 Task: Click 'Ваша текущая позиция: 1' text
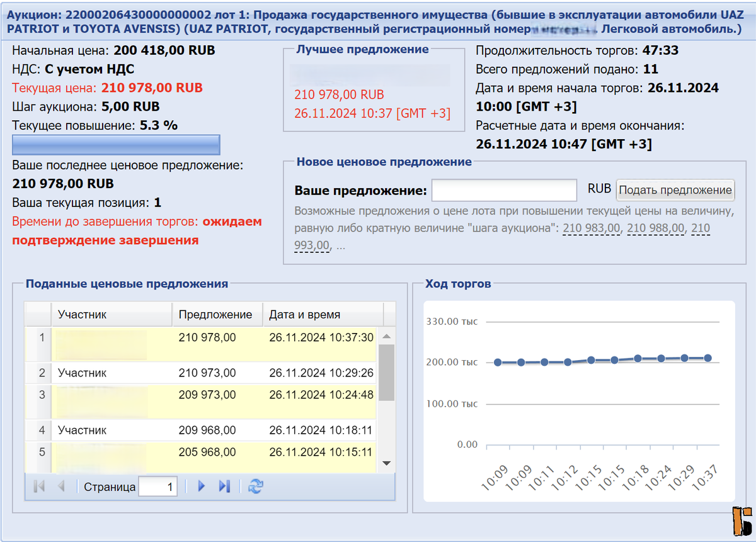point(87,203)
